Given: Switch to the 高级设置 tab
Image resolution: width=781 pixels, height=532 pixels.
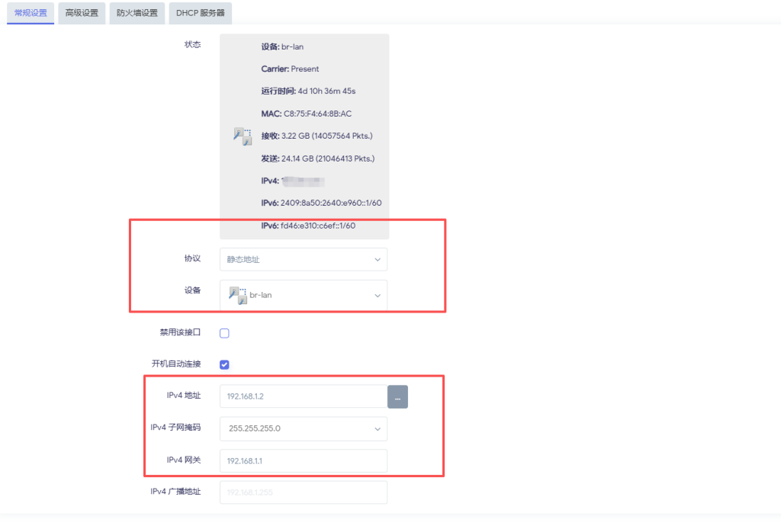Looking at the screenshot, I should [x=81, y=13].
